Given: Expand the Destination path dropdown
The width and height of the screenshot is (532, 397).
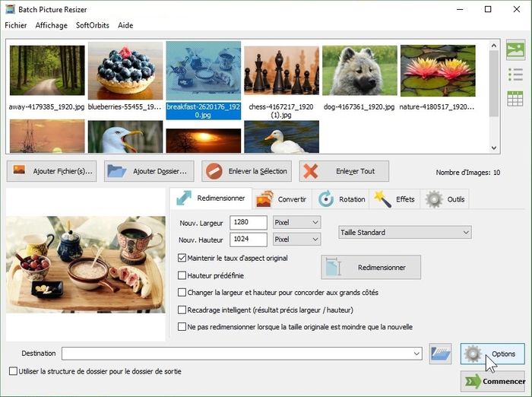Looking at the screenshot, I should coord(416,354).
